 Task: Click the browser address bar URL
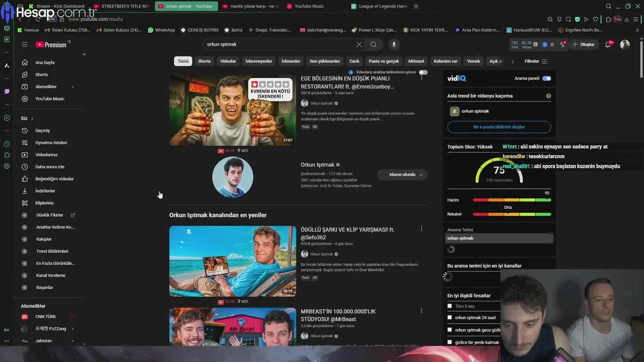click(x=95, y=19)
